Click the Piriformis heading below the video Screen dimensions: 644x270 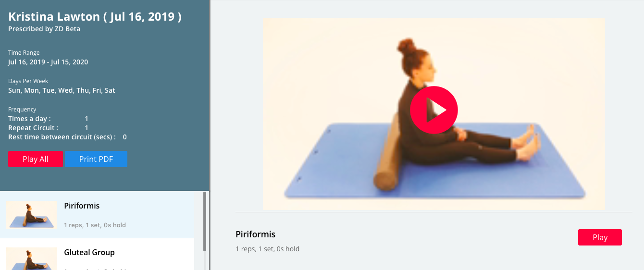pyautogui.click(x=255, y=234)
